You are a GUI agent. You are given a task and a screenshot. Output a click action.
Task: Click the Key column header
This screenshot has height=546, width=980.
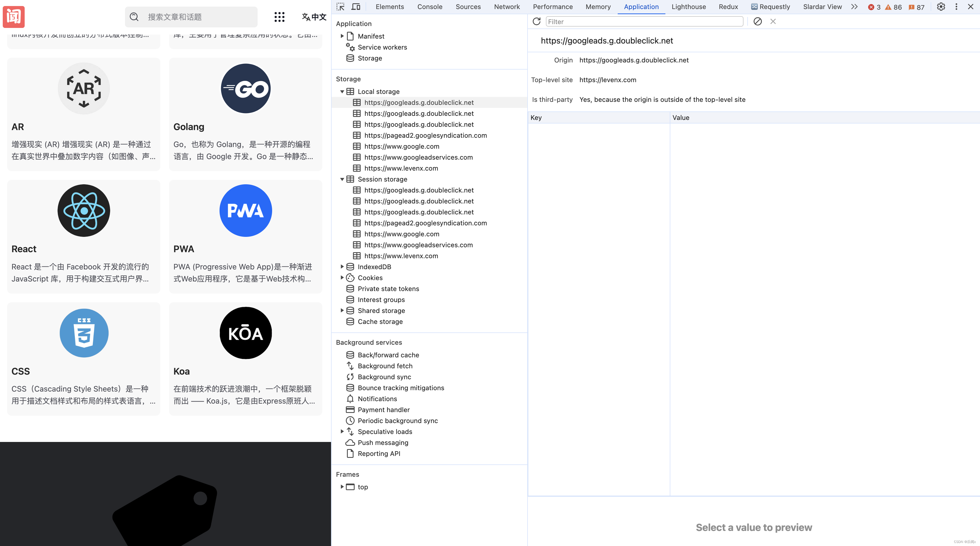tap(599, 117)
